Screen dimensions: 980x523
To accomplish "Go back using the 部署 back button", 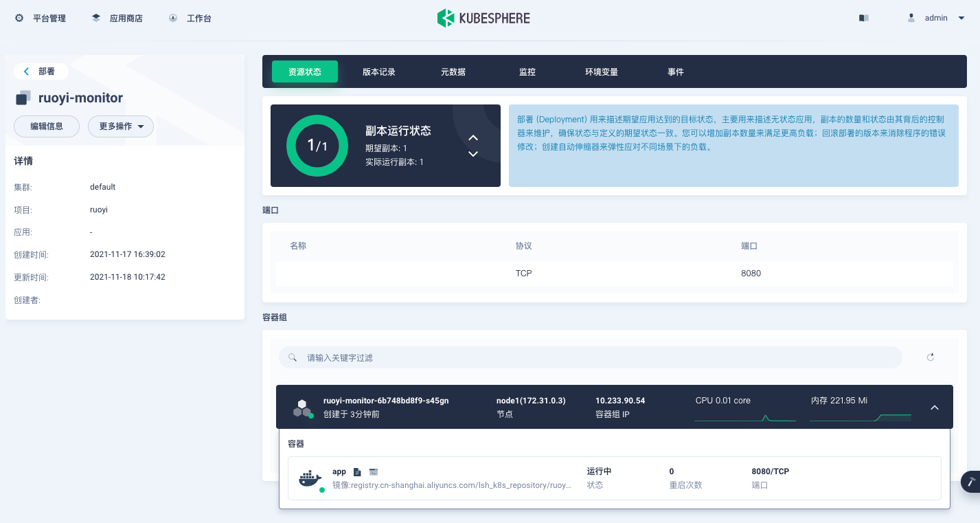I will 41,71.
